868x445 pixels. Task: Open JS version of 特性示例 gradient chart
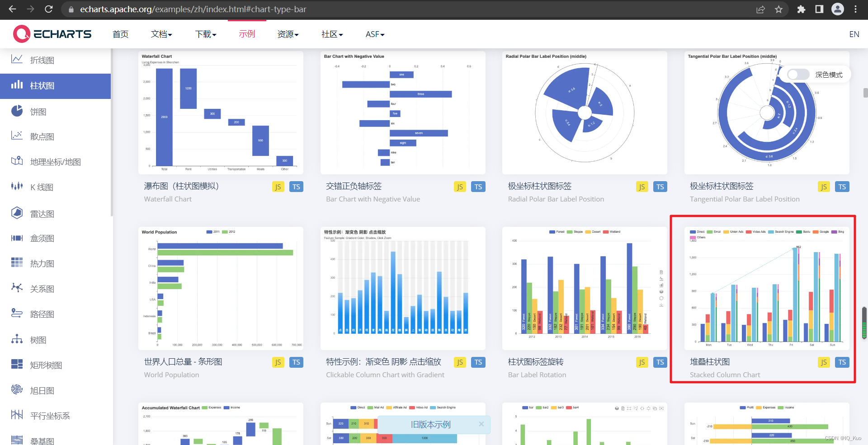click(x=460, y=362)
